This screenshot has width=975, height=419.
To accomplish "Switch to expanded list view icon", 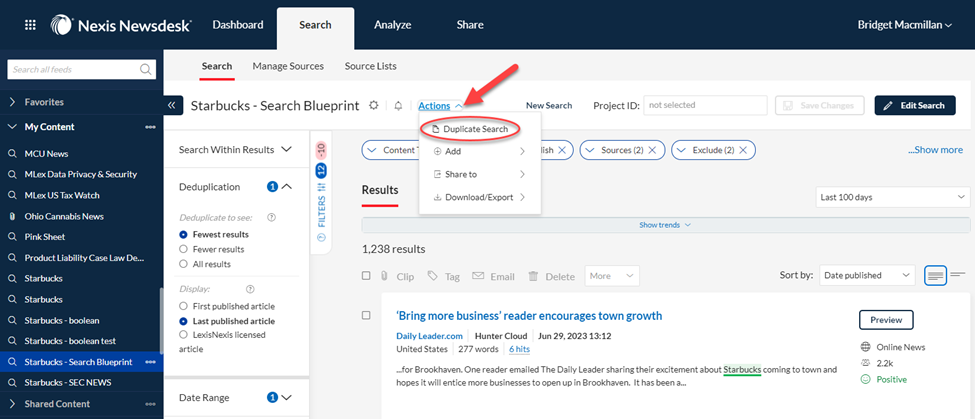I will pos(935,275).
